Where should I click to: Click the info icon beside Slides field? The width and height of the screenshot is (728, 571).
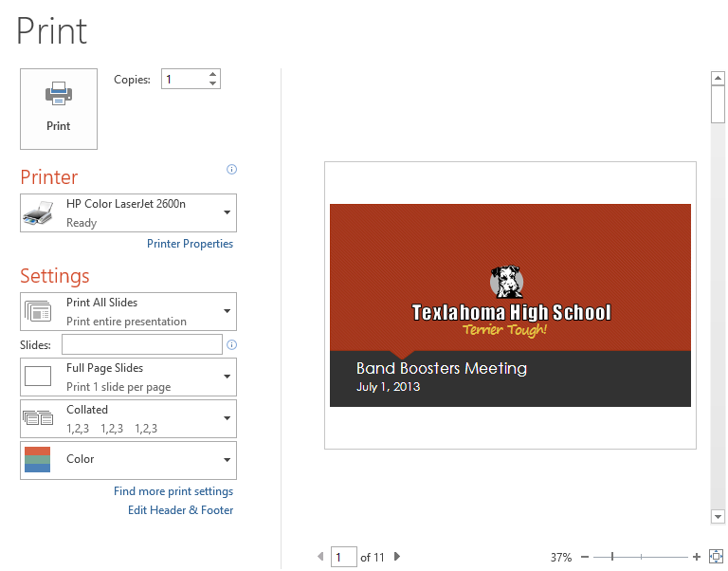(x=231, y=344)
